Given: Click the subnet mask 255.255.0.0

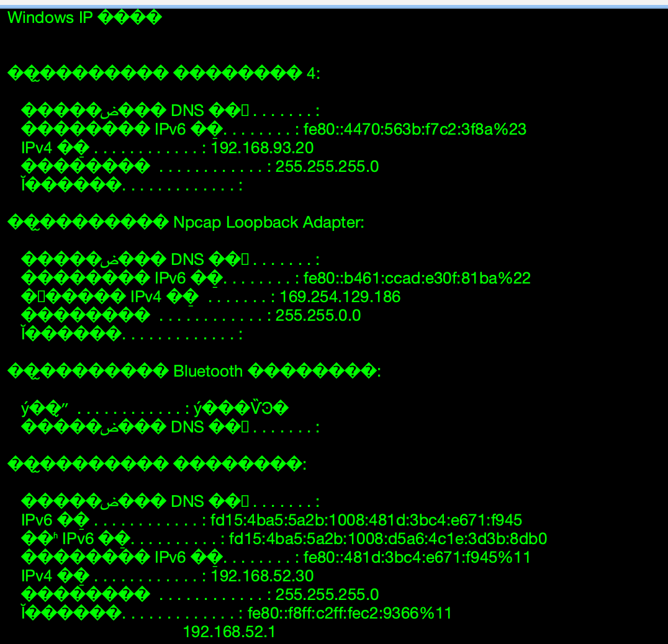Looking at the screenshot, I should click(318, 316).
